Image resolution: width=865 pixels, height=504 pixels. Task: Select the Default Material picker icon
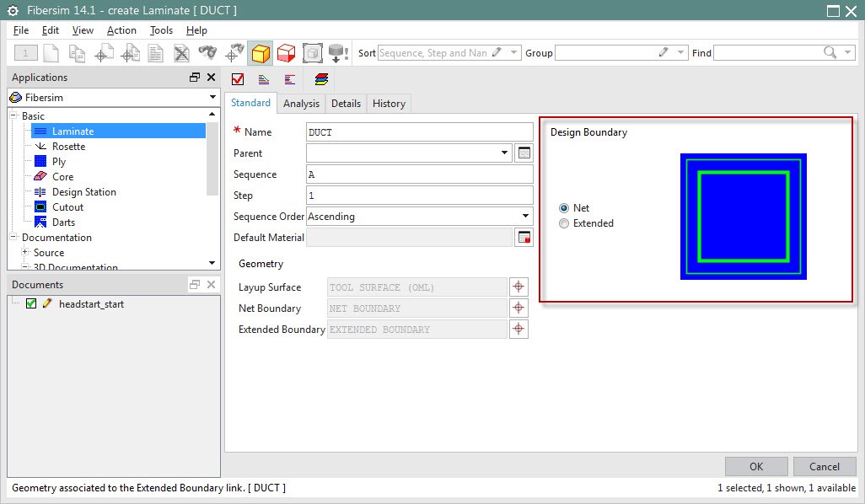click(x=525, y=237)
